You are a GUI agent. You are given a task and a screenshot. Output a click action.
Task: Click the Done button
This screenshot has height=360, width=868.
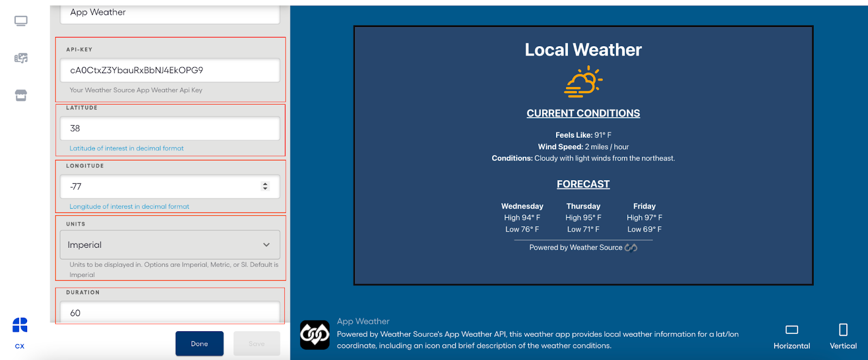click(x=199, y=344)
